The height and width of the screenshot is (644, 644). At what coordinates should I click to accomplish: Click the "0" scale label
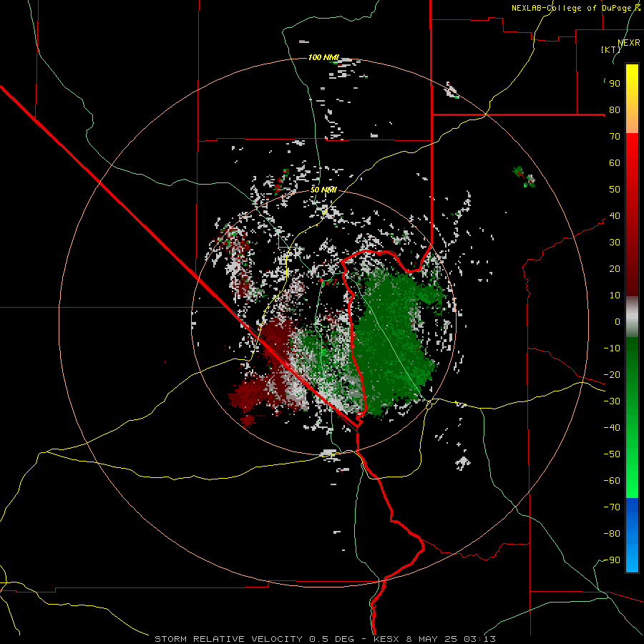pyautogui.click(x=618, y=322)
